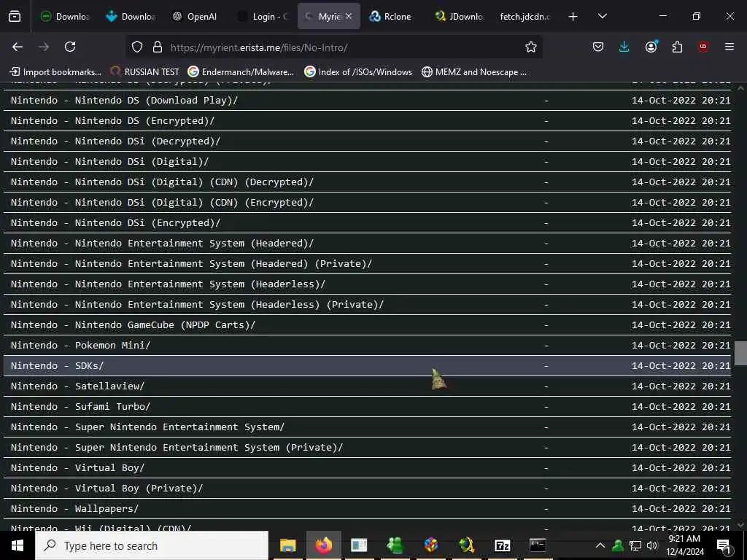This screenshot has width=747, height=560.
Task: Open Nintendo DS (Download Play) folder
Action: pyautogui.click(x=124, y=101)
